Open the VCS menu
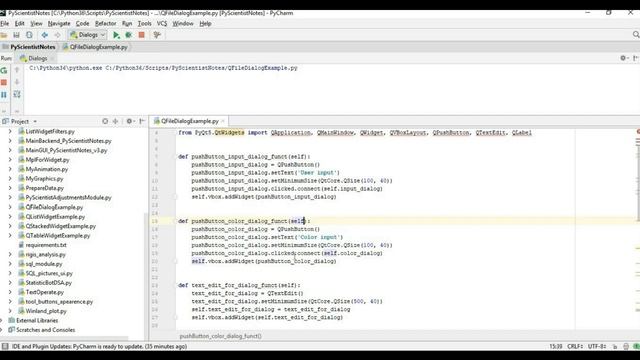640x360 pixels. (162, 24)
